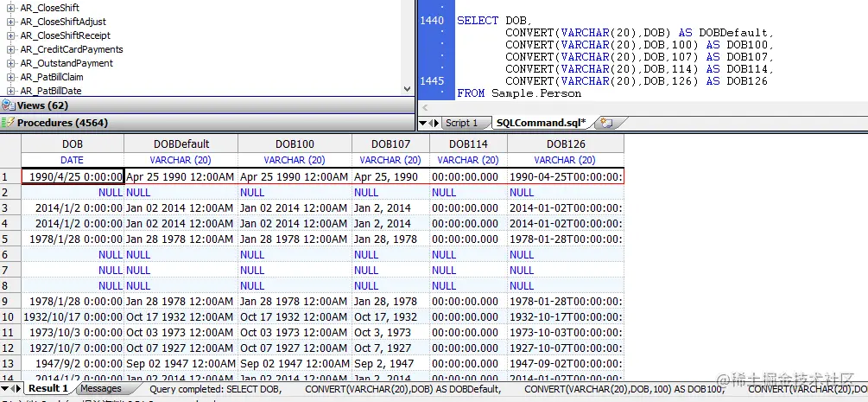This screenshot has height=402, width=868.
Task: Click the DOB114 NULL cell in row 7
Action: pyautogui.click(x=468, y=270)
